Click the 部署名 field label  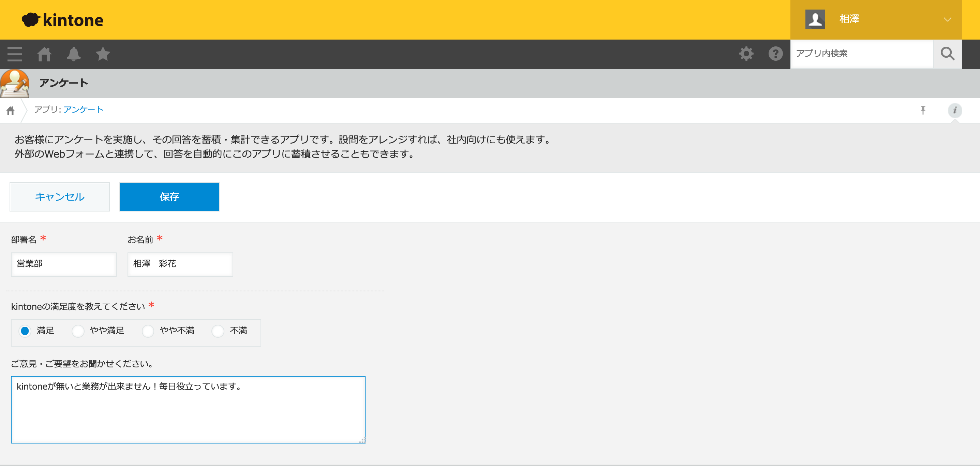[24, 239]
